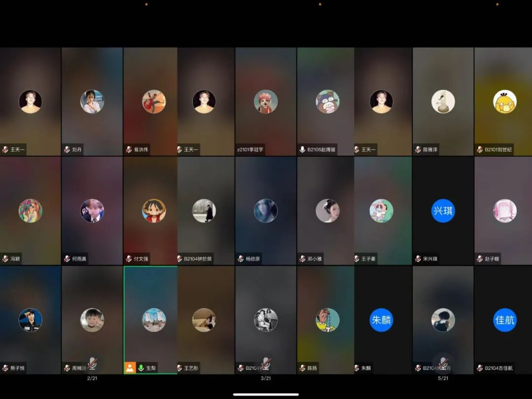This screenshot has width=532, height=399.
Task: Click the orange host icon beside 生梨
Action: click(130, 368)
